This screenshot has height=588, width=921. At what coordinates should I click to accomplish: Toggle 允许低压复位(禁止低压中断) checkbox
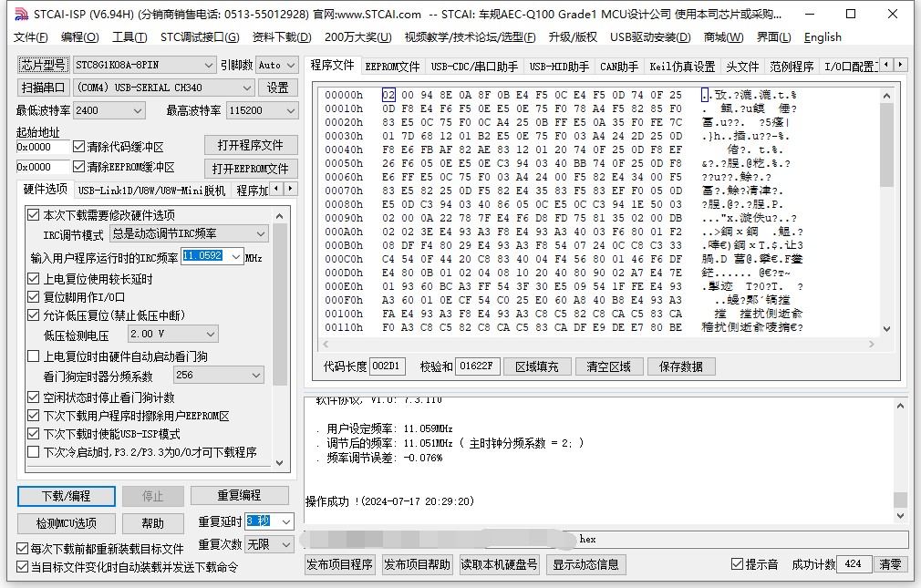34,315
